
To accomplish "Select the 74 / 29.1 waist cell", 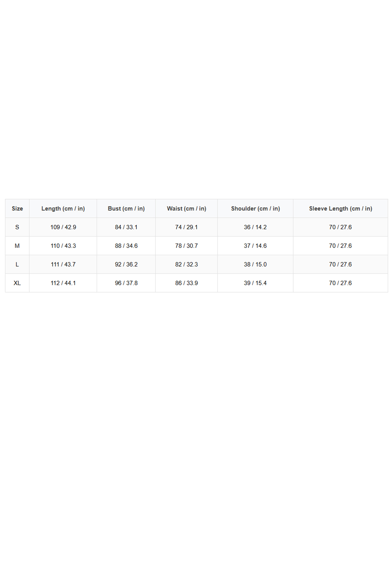I will pyautogui.click(x=187, y=227).
